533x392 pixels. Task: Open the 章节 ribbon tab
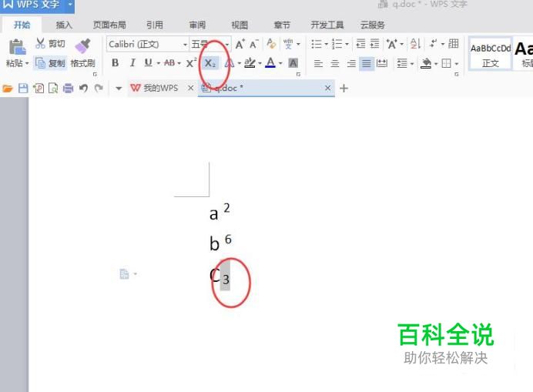click(282, 25)
